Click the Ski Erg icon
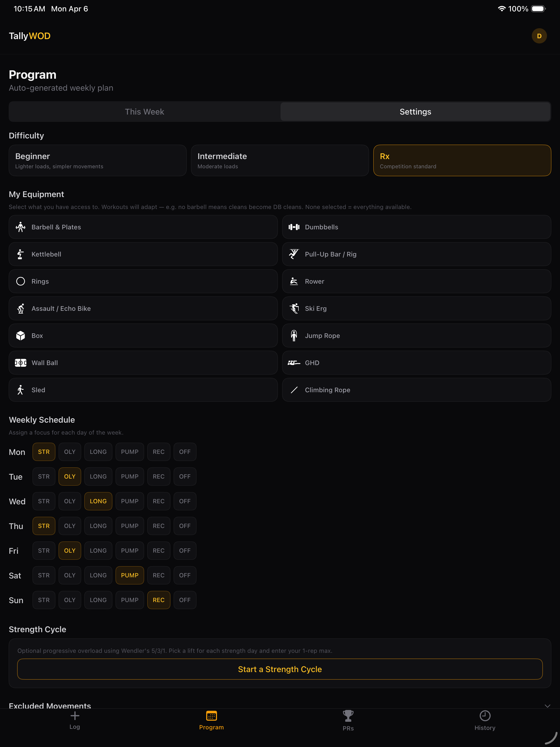 pos(294,308)
